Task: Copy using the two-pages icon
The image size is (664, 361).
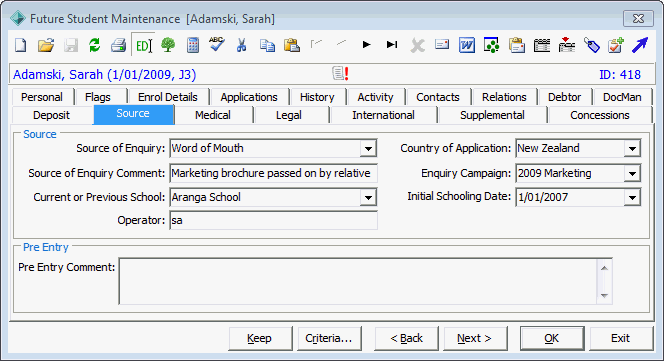Action: coord(267,45)
